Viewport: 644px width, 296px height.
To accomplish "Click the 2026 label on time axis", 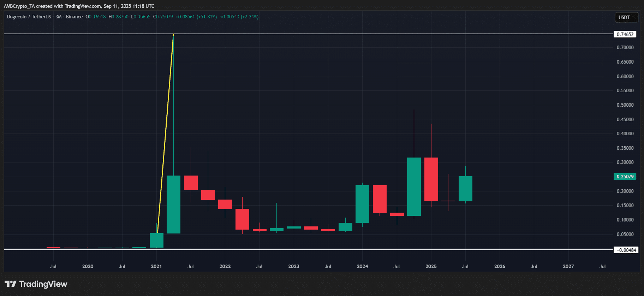I will tap(499, 266).
